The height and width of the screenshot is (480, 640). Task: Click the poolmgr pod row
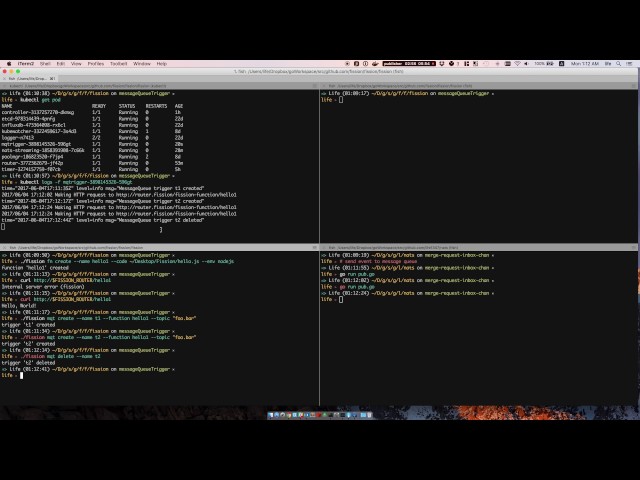click(x=92, y=157)
